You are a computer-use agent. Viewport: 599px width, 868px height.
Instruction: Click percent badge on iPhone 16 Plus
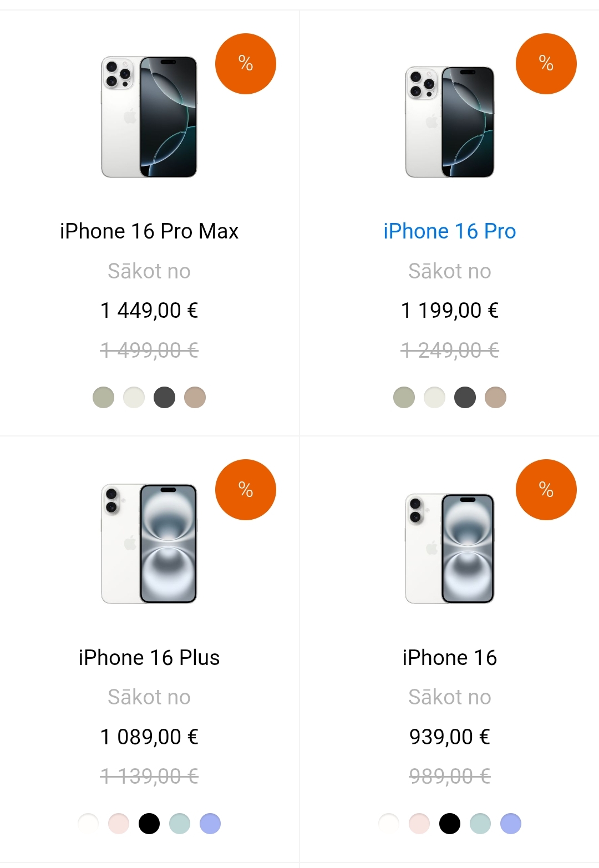pos(246,490)
